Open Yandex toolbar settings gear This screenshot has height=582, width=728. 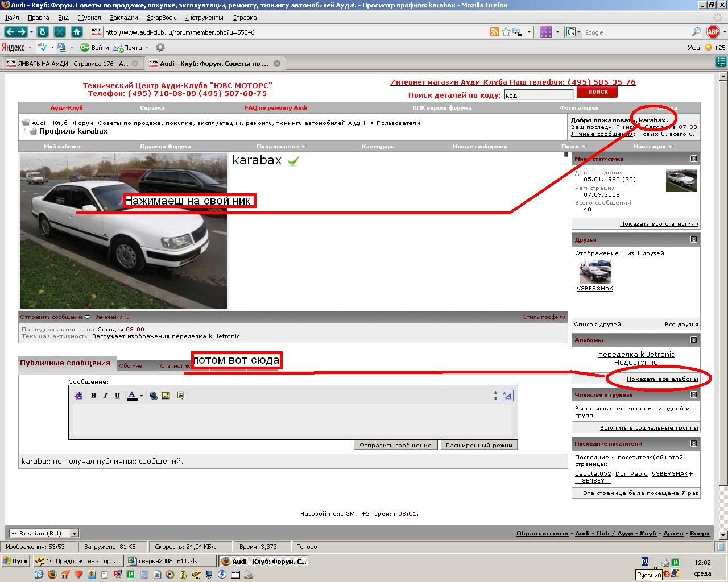click(160, 48)
